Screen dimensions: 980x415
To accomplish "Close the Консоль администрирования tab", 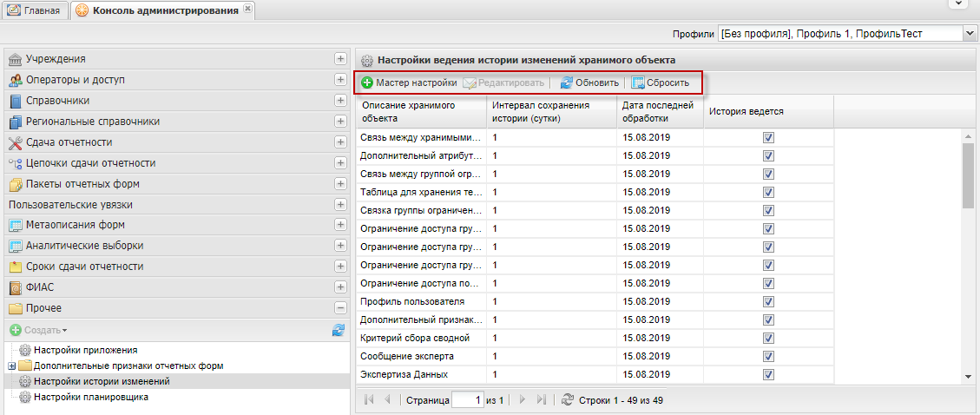I will coord(247,9).
